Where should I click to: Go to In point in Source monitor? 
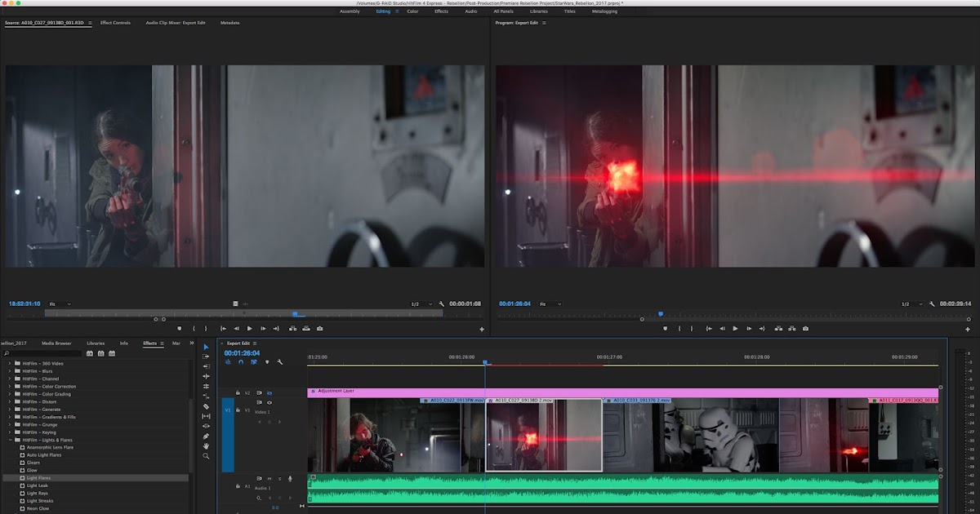[x=222, y=329]
